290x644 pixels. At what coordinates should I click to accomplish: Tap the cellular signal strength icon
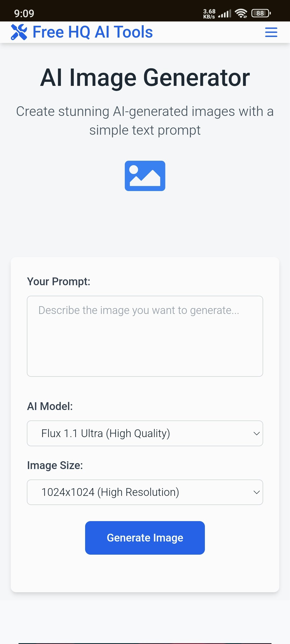coord(224,13)
